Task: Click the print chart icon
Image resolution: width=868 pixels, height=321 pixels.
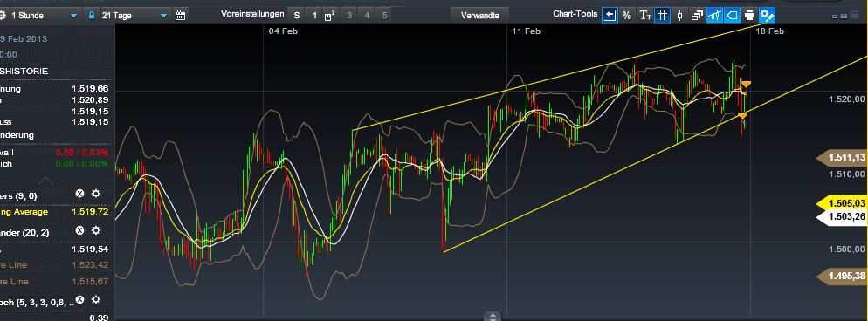Action: coord(749,16)
